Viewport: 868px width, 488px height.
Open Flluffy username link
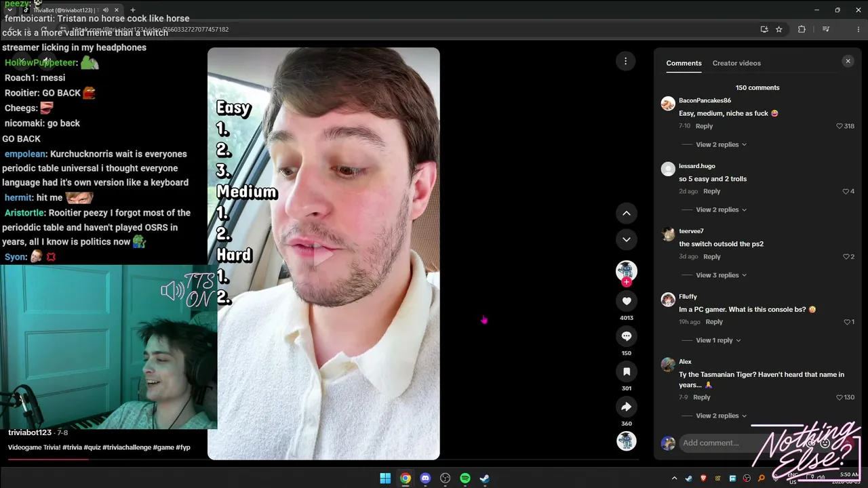click(x=688, y=296)
